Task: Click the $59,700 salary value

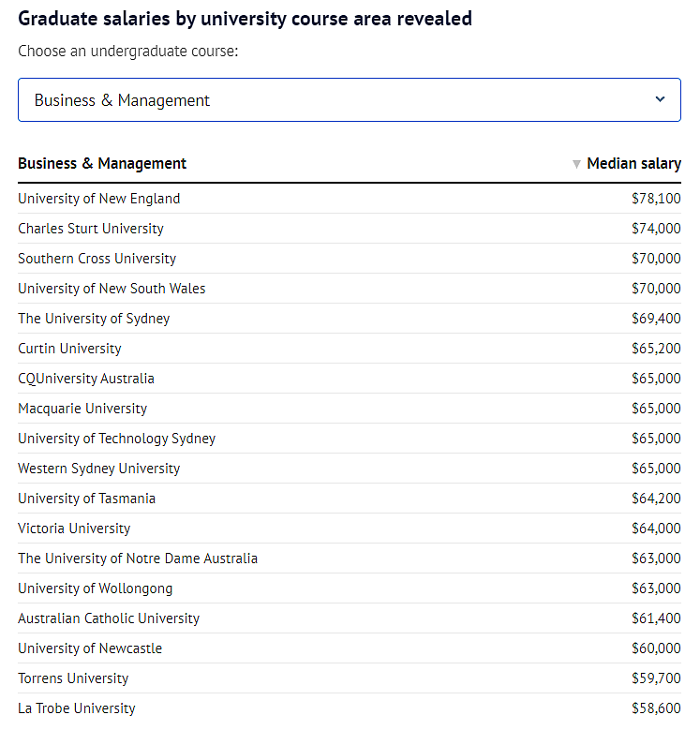Action: point(656,678)
